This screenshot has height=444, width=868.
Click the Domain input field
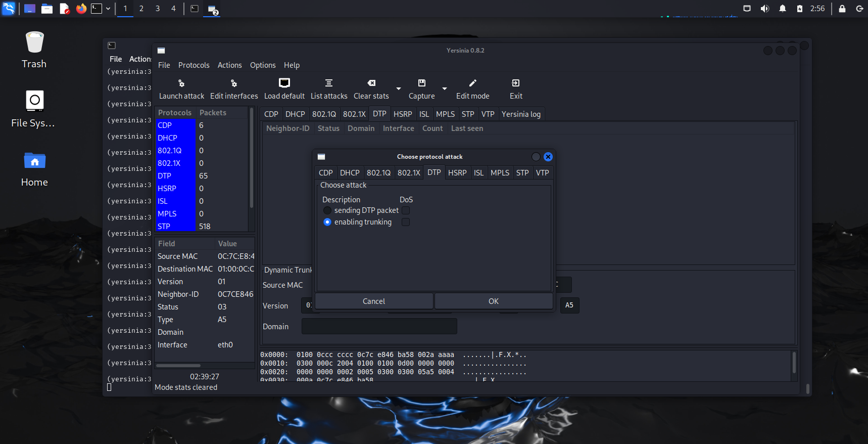point(379,327)
